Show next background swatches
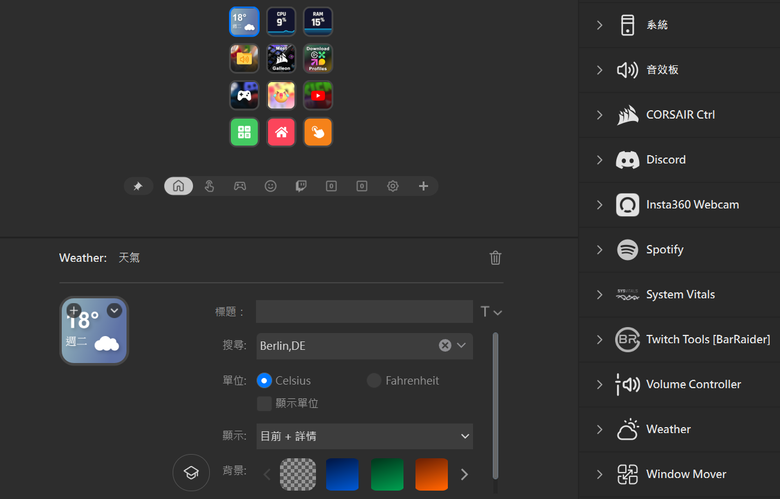The width and height of the screenshot is (780, 499). [x=464, y=475]
